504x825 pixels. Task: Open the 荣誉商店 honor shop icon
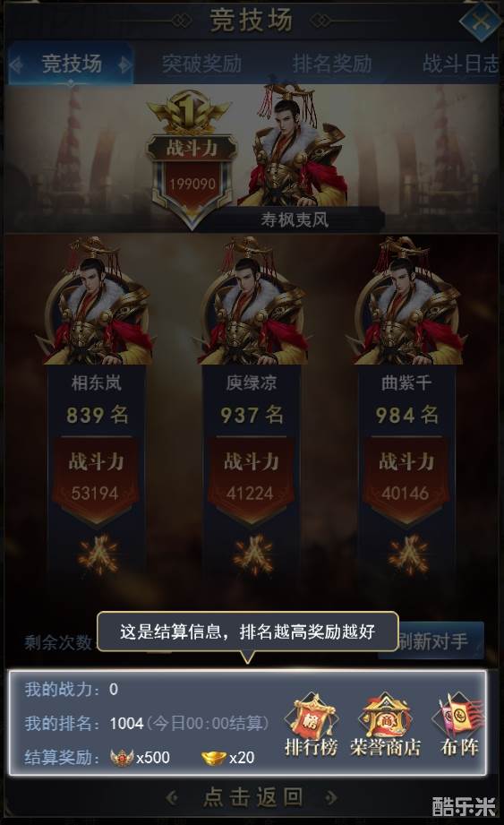click(x=385, y=724)
